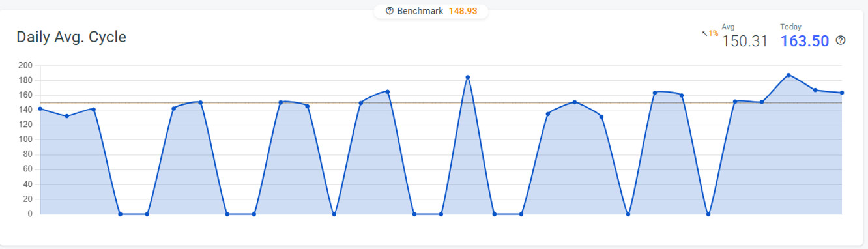Click the 140 y-axis label
868x249 pixels.
26,110
